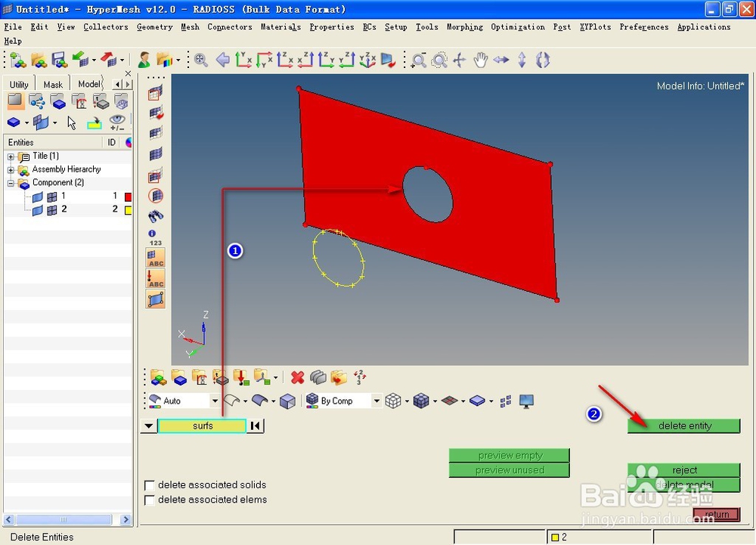The height and width of the screenshot is (545, 756).
Task: Click the shaded mesh cube icon
Action: point(421,401)
